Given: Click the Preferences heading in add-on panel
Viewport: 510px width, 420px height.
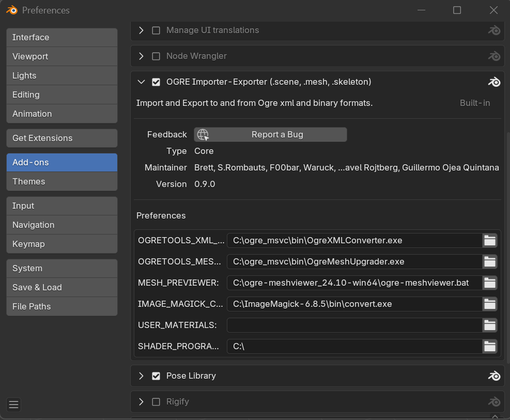Looking at the screenshot, I should [161, 216].
